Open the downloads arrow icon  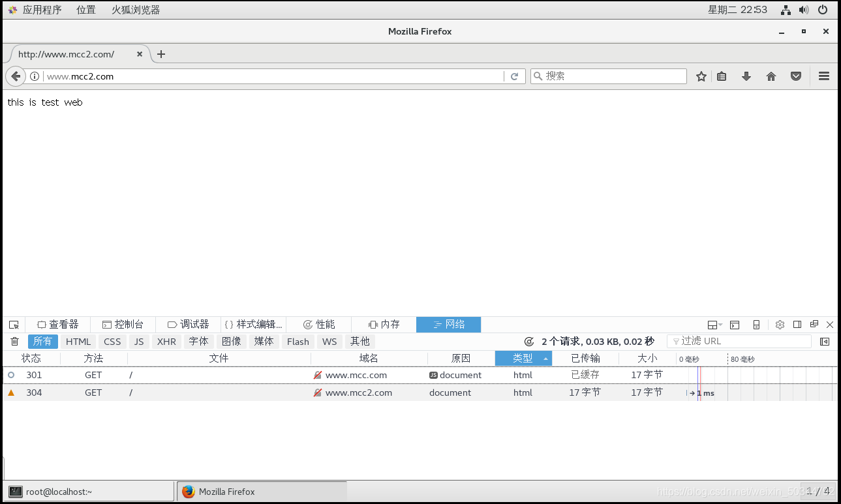coord(746,76)
